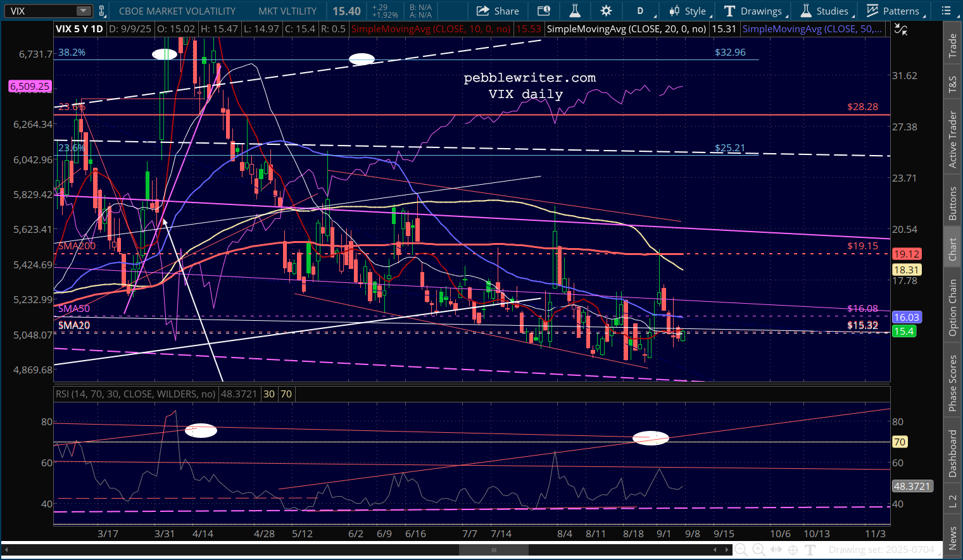Click the crosshair cursor icon
The width and height of the screenshot is (963, 560).
(x=793, y=550)
